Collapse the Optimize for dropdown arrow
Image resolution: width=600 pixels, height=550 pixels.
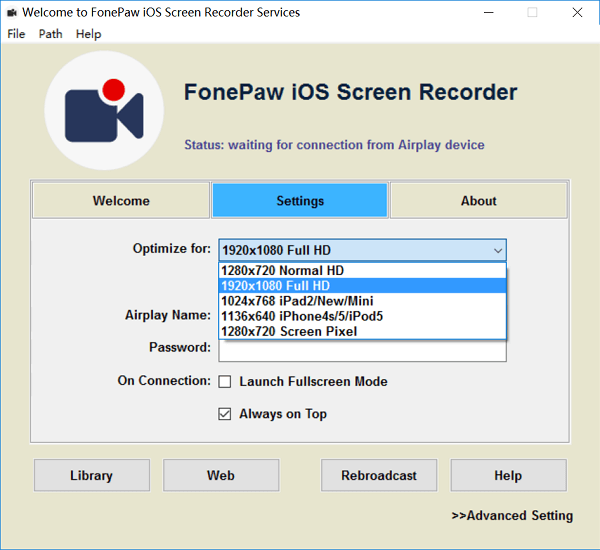pyautogui.click(x=498, y=251)
